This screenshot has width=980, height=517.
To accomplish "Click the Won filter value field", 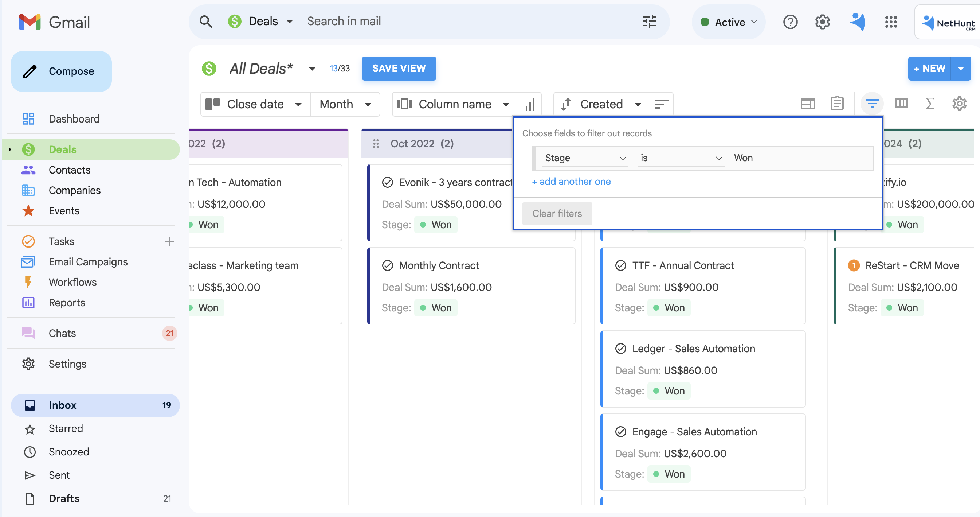I will tap(783, 158).
